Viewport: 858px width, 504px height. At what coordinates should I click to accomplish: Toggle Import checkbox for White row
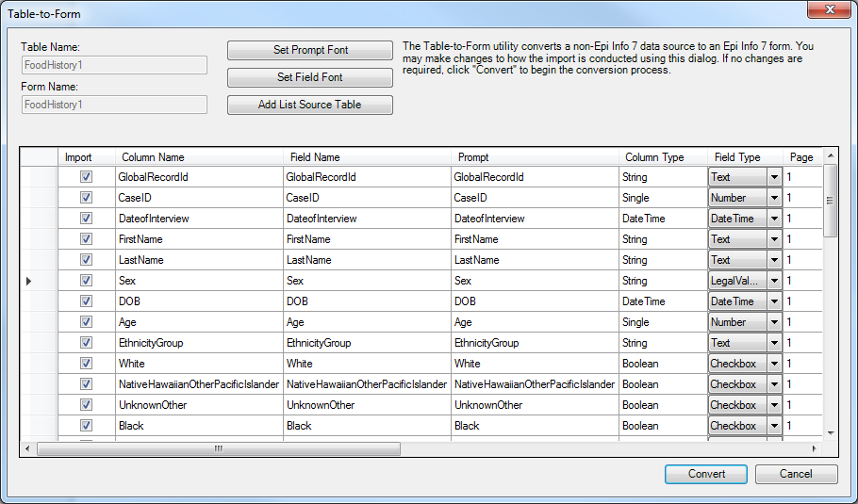pos(86,364)
